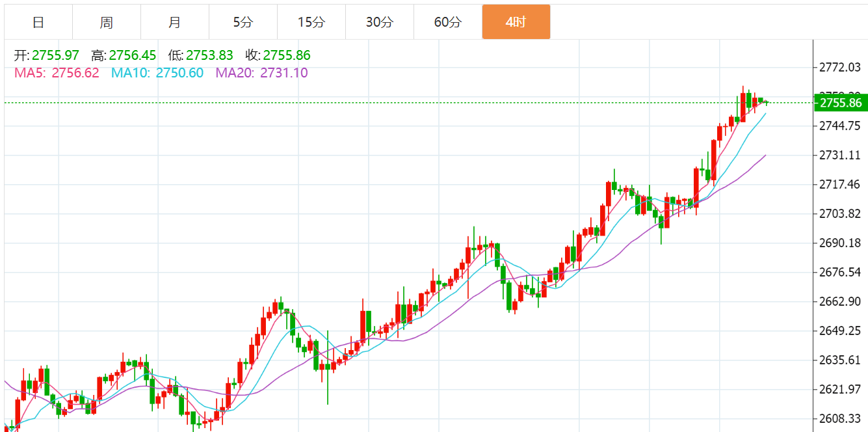Image resolution: width=868 pixels, height=432 pixels.
Task: Select the 周 weekly timeframe tab
Action: [x=107, y=22]
